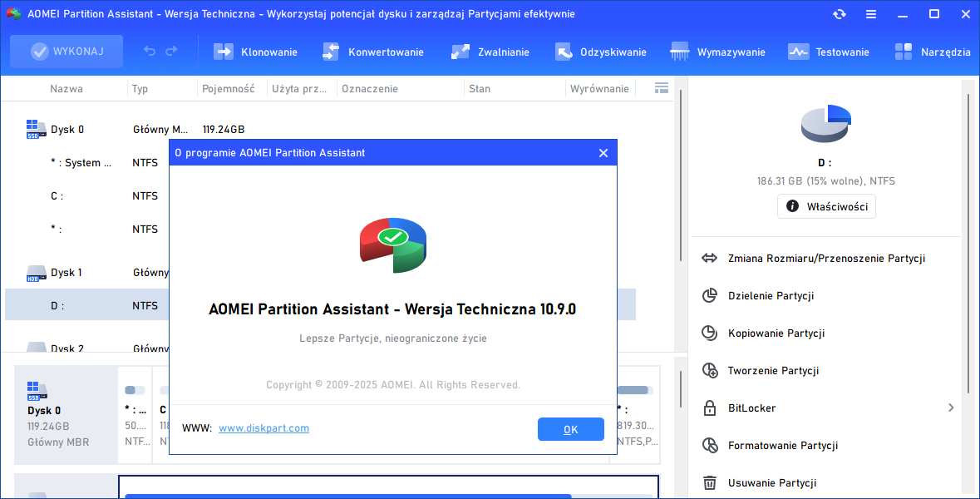980x499 pixels.
Task: Sort by the Pojemność column header
Action: coord(228,89)
